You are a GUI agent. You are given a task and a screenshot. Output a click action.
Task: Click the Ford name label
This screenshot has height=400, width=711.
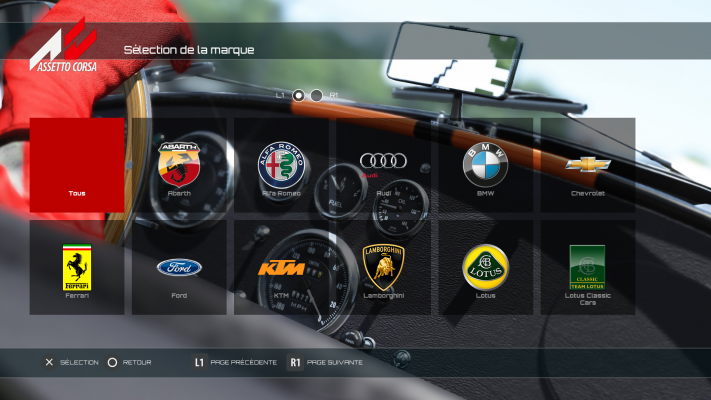pyautogui.click(x=179, y=295)
